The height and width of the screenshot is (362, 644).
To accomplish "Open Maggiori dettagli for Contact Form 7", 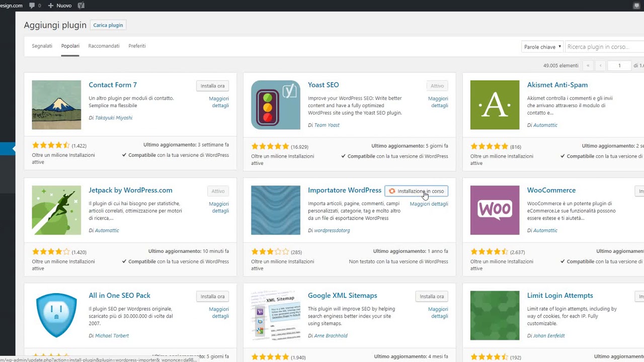I will coord(219,102).
